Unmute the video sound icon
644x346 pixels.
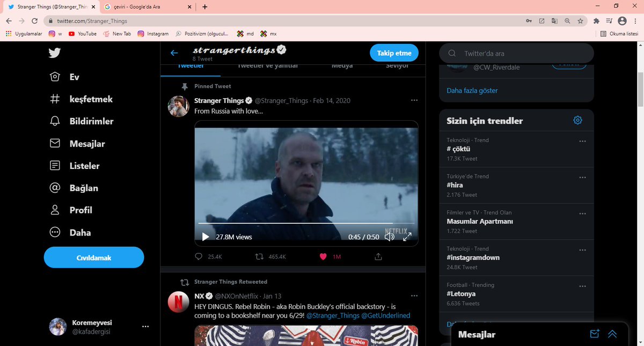pos(390,237)
